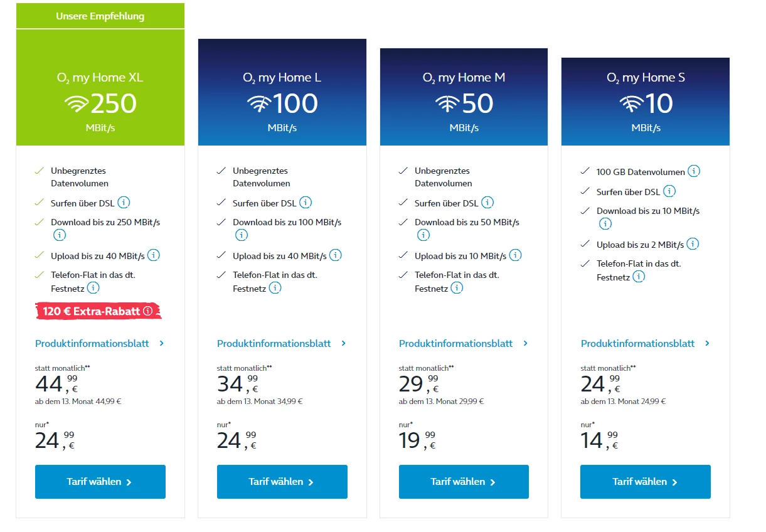Viewport: 766px width, 532px height.
Task: Click info icon beside 100 GB Datenvolumen
Action: [694, 171]
